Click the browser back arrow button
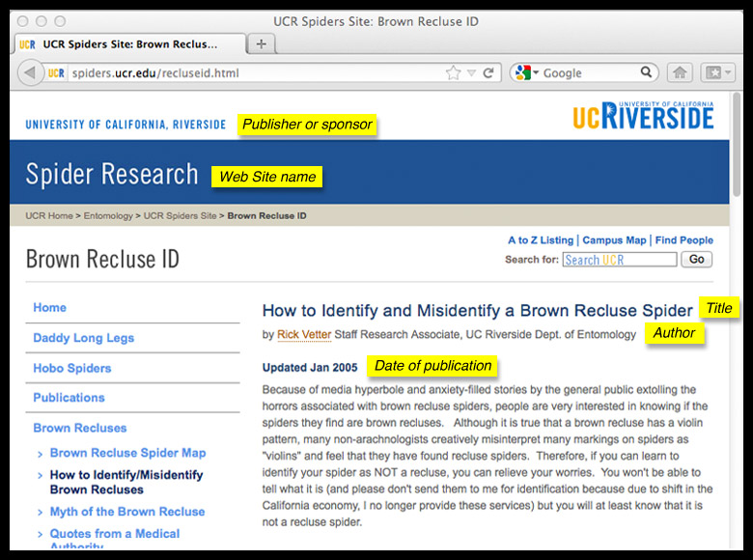Image resolution: width=753 pixels, height=560 pixels. [31, 72]
